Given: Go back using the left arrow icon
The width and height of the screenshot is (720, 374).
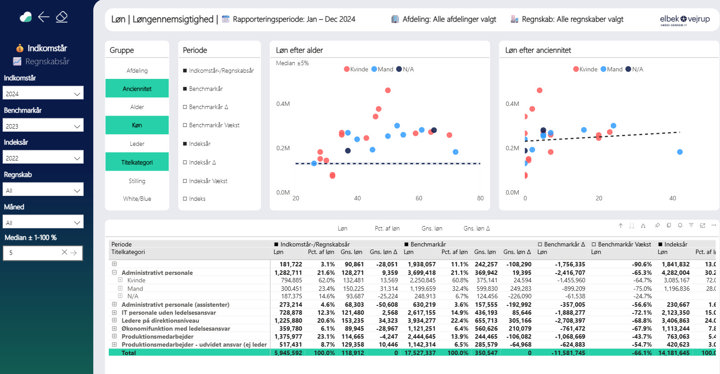Looking at the screenshot, I should coord(44,17).
